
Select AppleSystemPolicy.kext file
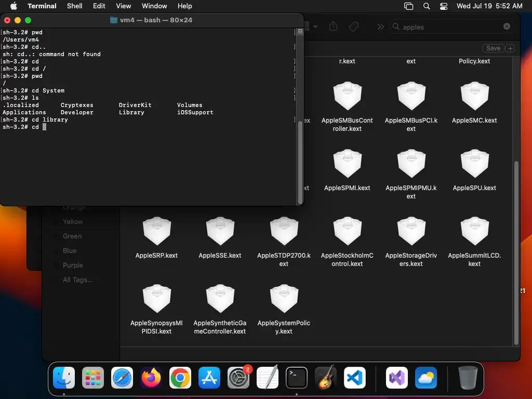coord(284,310)
